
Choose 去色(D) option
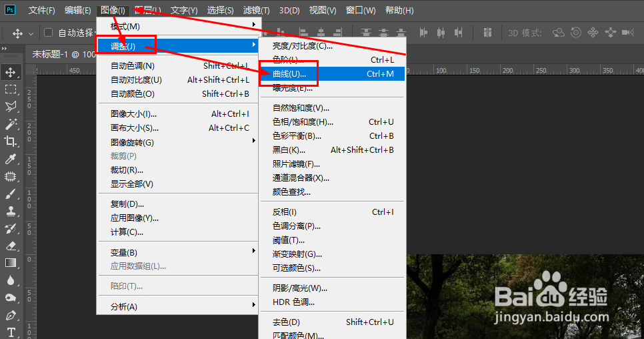click(333, 322)
